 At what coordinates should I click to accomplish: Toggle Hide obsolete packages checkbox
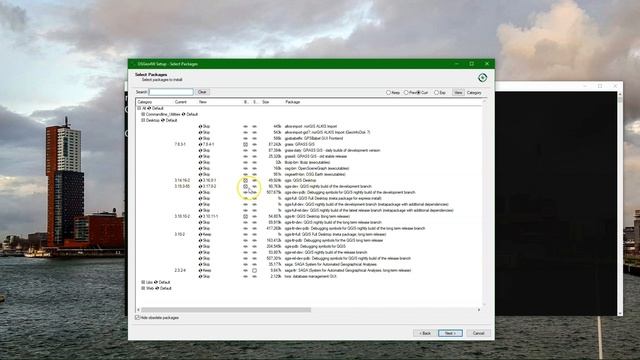point(138,318)
